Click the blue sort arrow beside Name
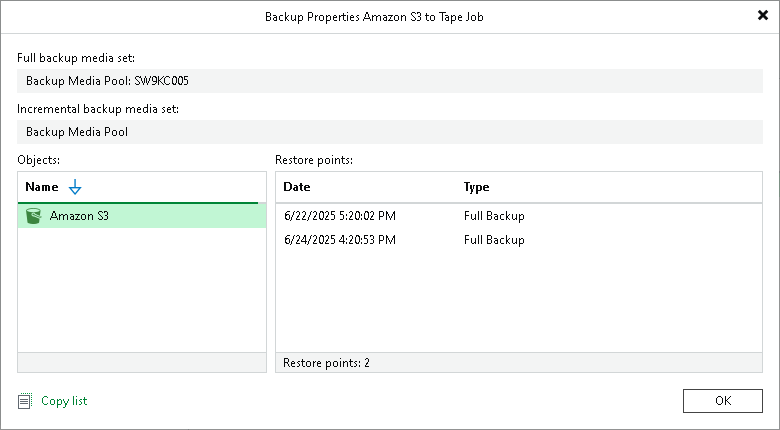Image resolution: width=780 pixels, height=430 pixels. (75, 187)
